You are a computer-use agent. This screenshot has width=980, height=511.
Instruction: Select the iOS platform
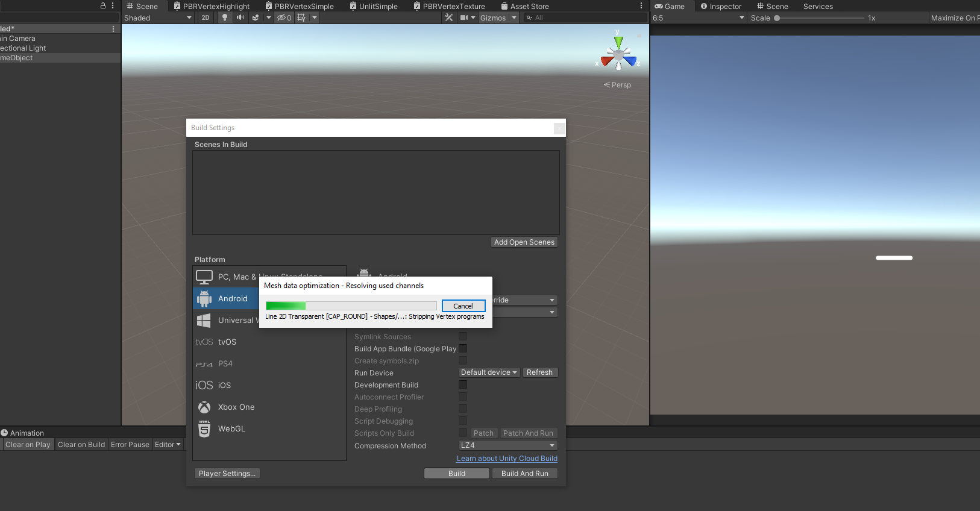269,386
